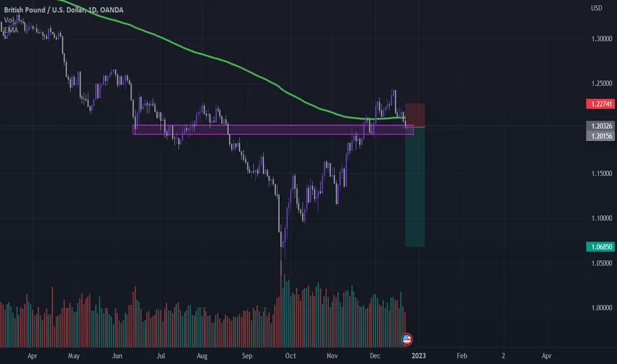
Task: Click the 1.30000 level on price scale
Action: tap(602, 38)
